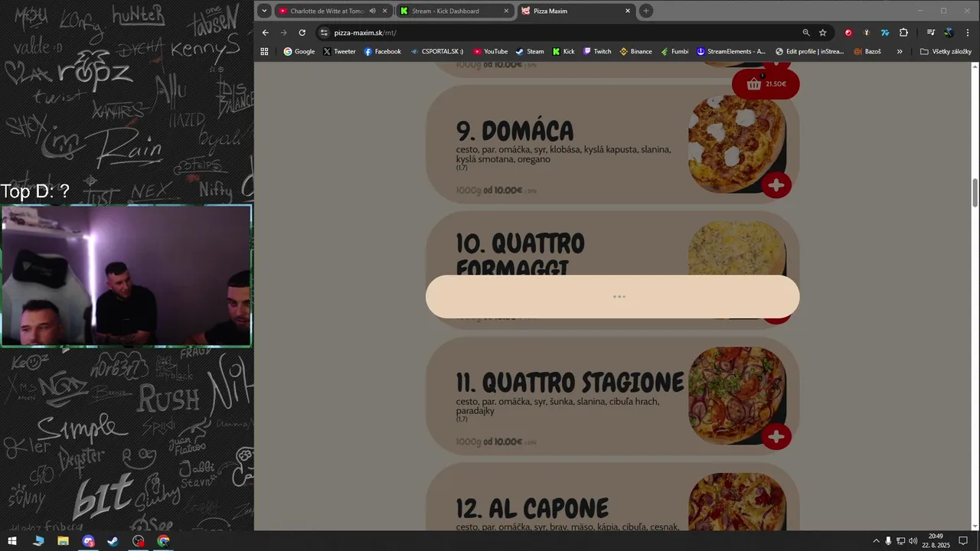Screen dimensions: 980x551
Task: Open the Všetky záložky bookmarks folder
Action: [x=946, y=51]
